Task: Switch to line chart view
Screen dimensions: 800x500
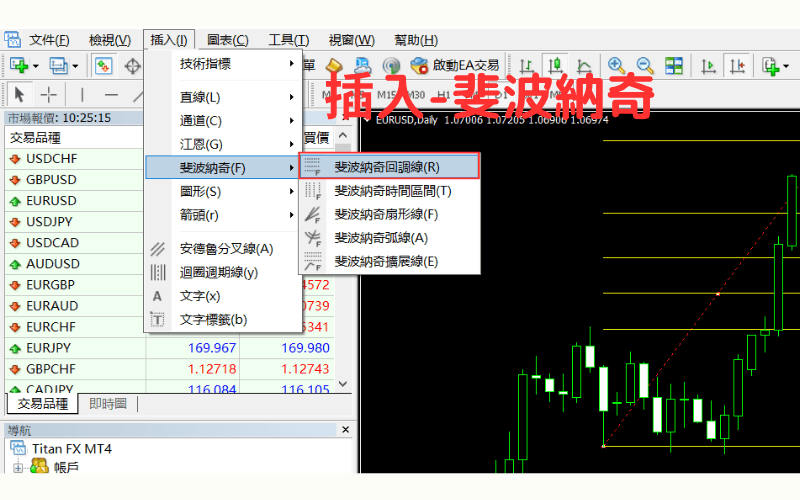Action: pos(584,66)
